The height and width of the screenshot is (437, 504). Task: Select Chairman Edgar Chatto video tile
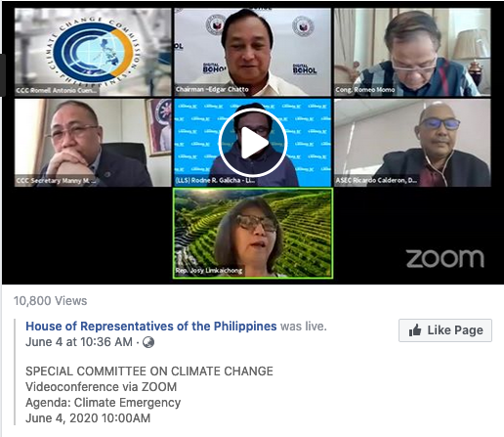(x=253, y=52)
